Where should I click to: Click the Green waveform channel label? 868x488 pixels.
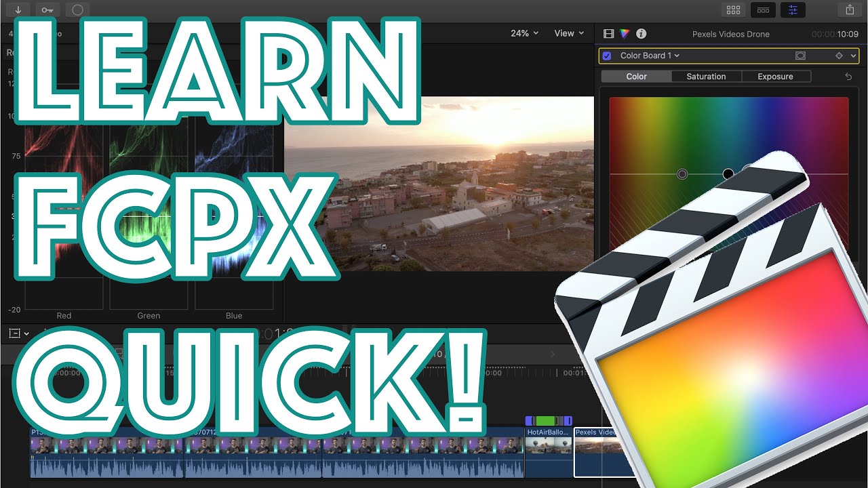149,315
